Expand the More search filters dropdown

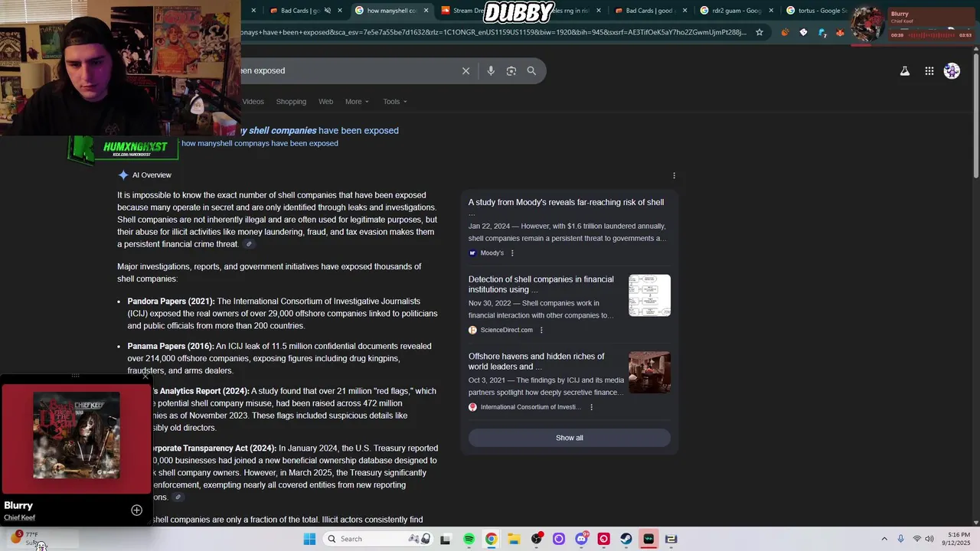[x=357, y=102]
